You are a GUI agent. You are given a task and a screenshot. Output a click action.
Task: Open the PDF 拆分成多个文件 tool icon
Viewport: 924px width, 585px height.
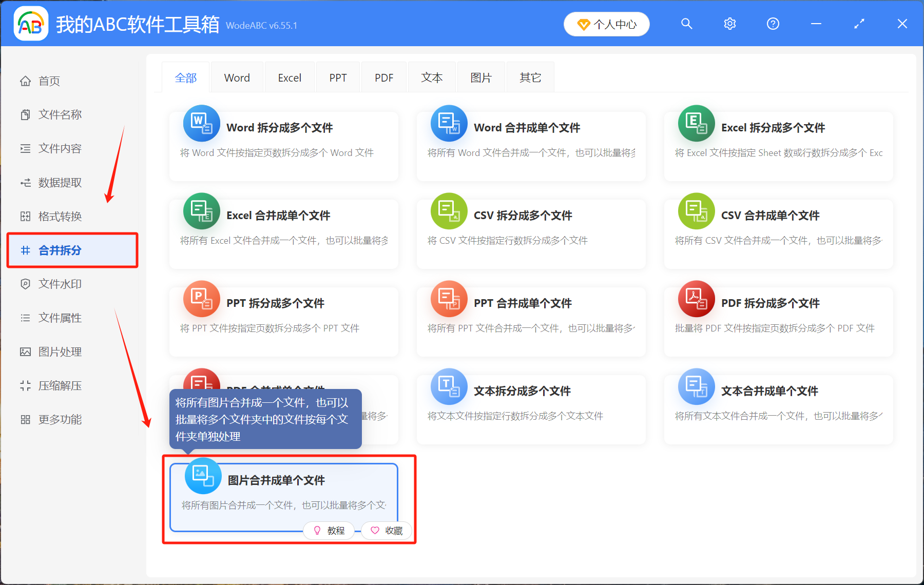(696, 299)
